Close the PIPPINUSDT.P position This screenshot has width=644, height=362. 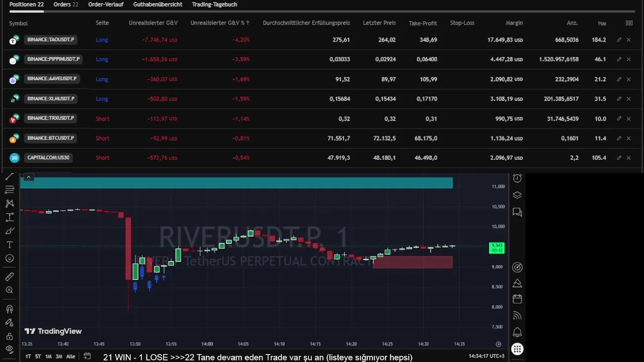(628, 59)
